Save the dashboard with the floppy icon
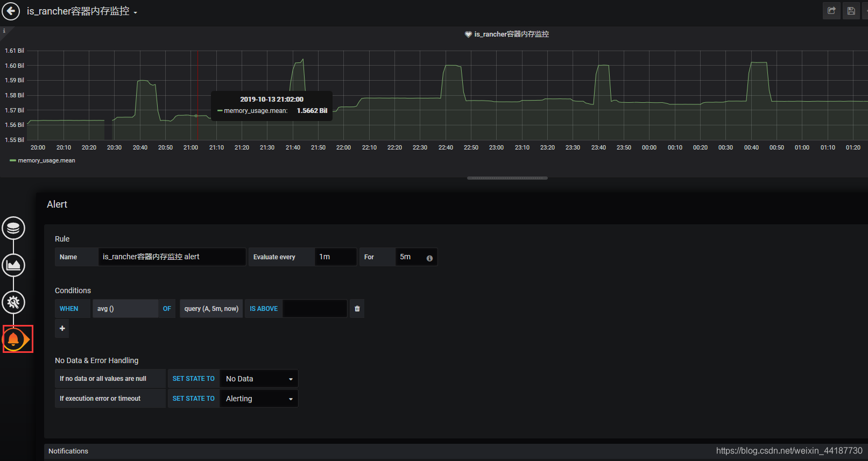The image size is (868, 461). click(851, 11)
